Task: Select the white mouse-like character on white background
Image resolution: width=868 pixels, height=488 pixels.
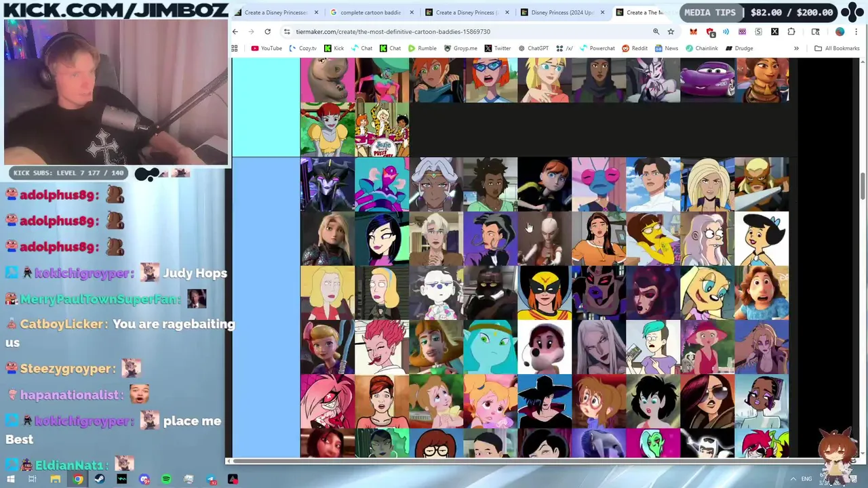Action: (545, 347)
